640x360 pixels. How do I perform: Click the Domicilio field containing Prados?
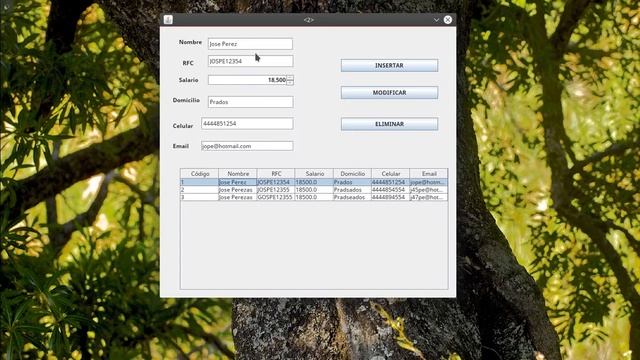click(x=251, y=102)
